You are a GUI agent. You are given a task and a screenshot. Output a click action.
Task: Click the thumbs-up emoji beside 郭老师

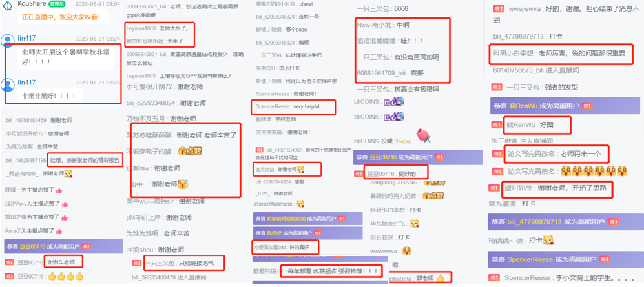click(441, 279)
